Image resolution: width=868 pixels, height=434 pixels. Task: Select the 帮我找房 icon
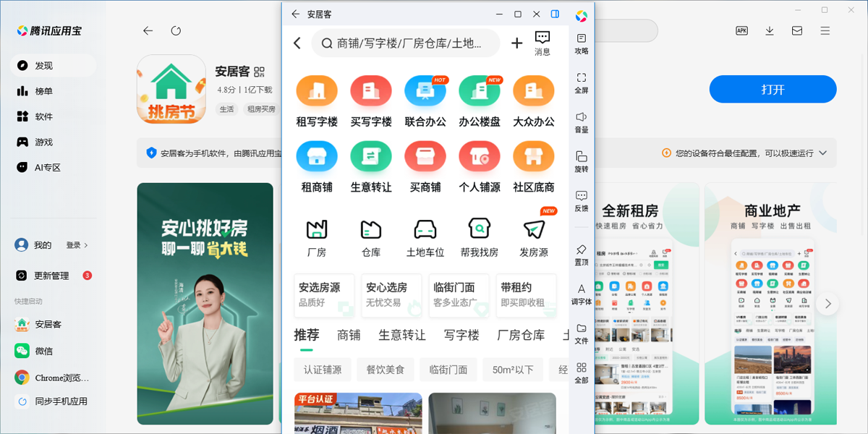click(x=480, y=229)
